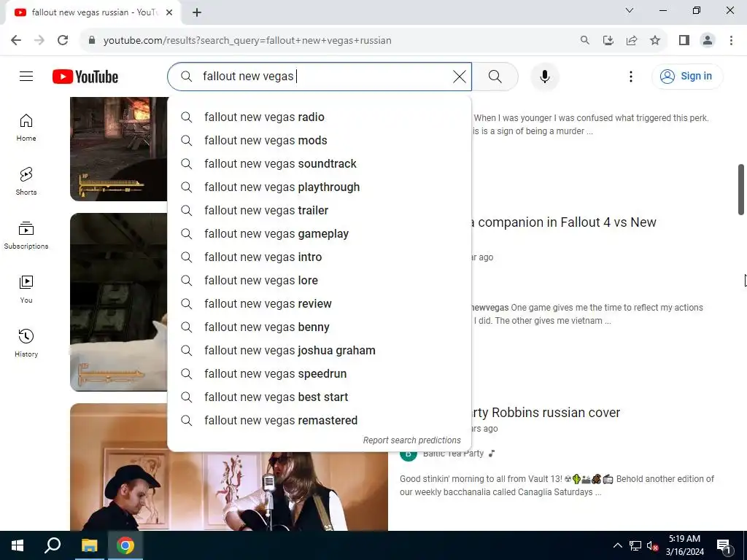
Task: Click the YouTube logo
Action: 85,77
